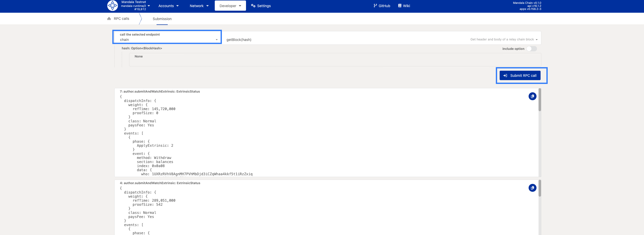Click the Settings gears icon
This screenshot has height=235, width=644.
pyautogui.click(x=253, y=6)
